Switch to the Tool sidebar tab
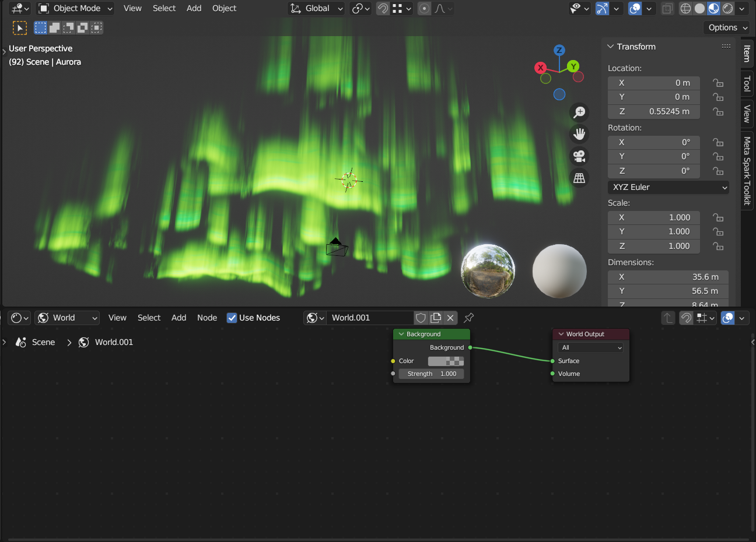This screenshot has width=756, height=542. coord(747,84)
